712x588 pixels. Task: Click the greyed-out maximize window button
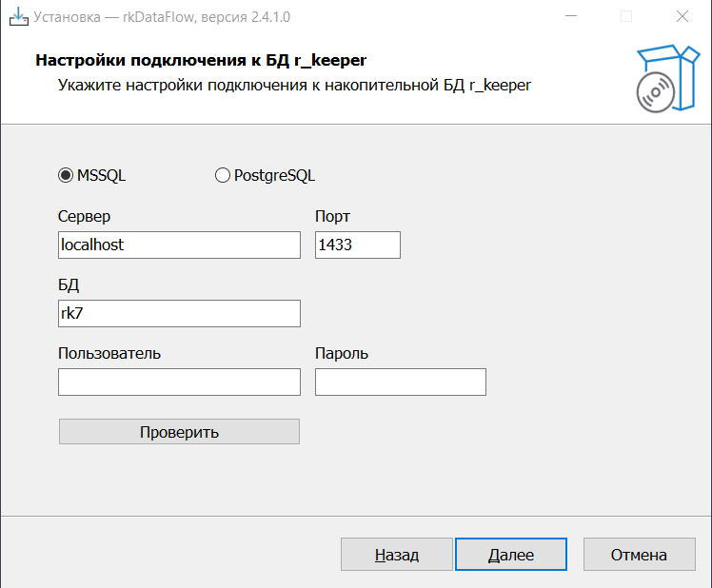626,16
